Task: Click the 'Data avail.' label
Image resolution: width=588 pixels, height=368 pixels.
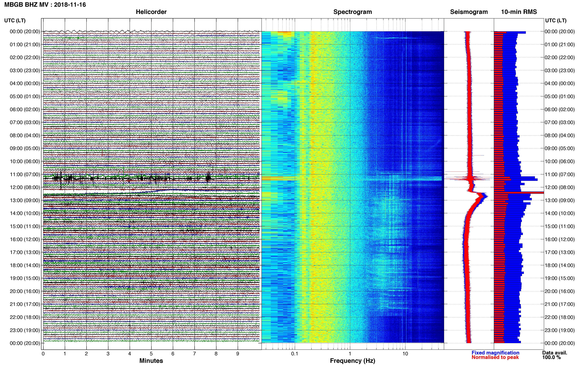Action: tap(555, 353)
